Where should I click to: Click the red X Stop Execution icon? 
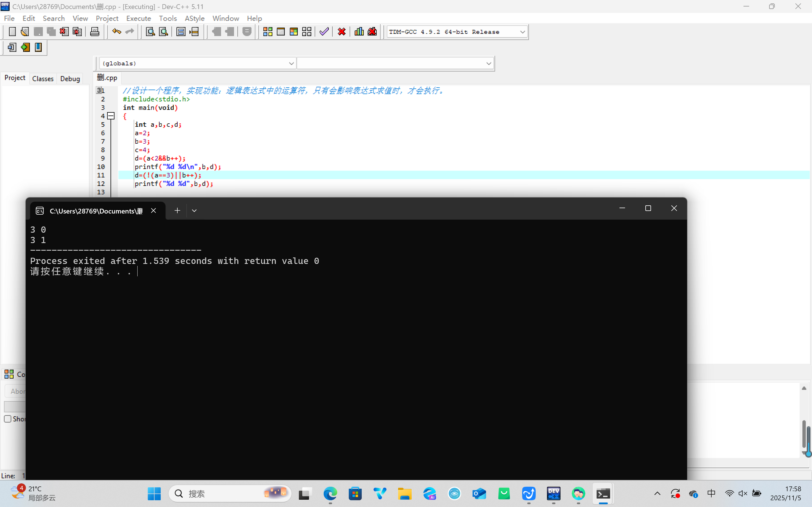coord(342,32)
